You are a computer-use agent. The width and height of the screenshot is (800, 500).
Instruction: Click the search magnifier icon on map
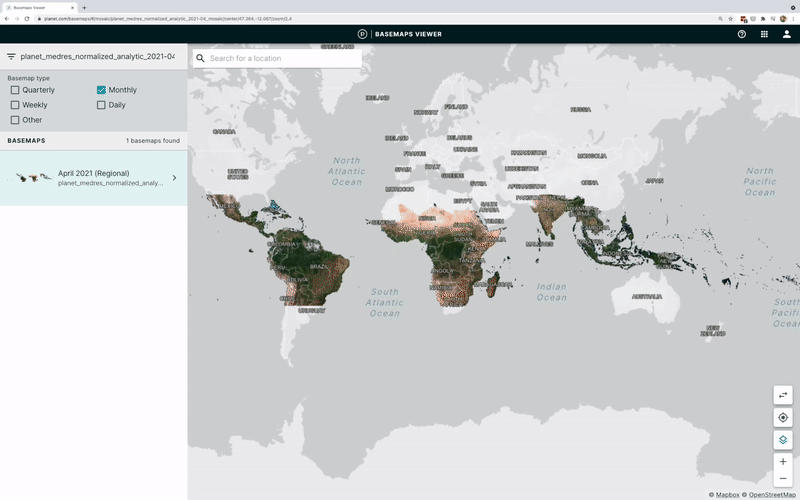click(201, 58)
